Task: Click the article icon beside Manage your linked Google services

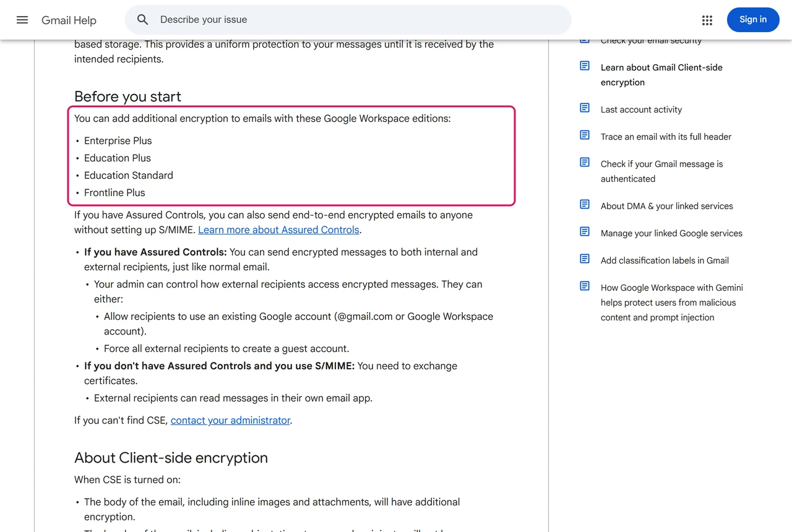Action: pos(585,232)
